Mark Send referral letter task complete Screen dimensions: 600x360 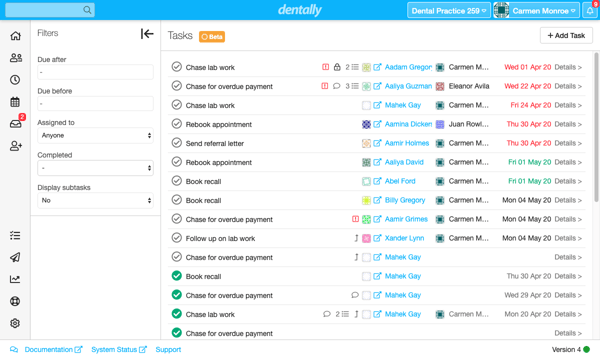click(x=176, y=143)
